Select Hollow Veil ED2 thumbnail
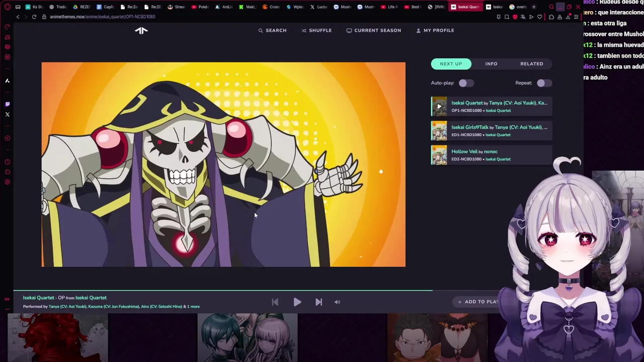644x362 pixels. pos(439,155)
